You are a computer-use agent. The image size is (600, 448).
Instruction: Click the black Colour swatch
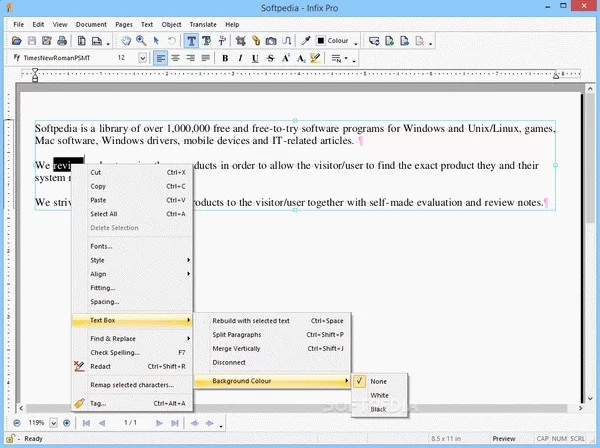[x=321, y=41]
